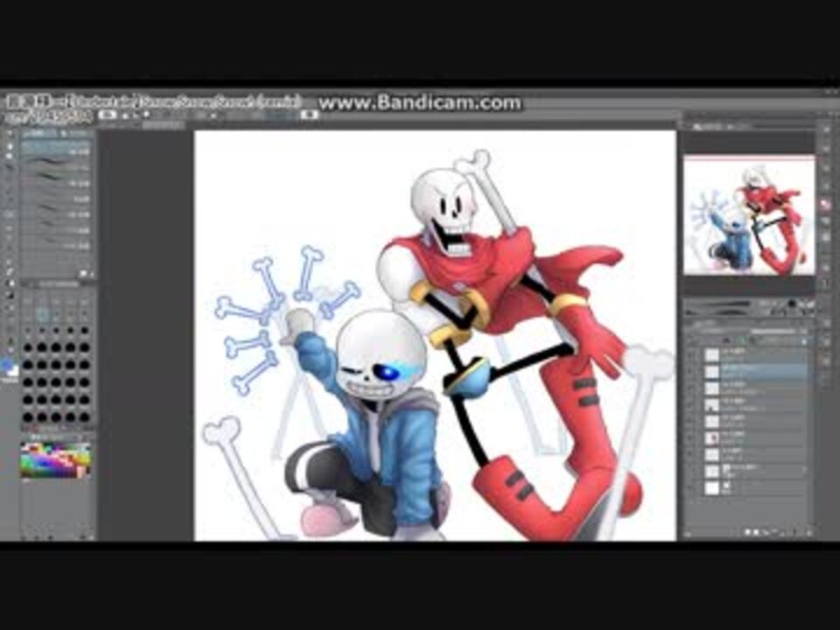Pick a color from the color set palette

point(55,459)
